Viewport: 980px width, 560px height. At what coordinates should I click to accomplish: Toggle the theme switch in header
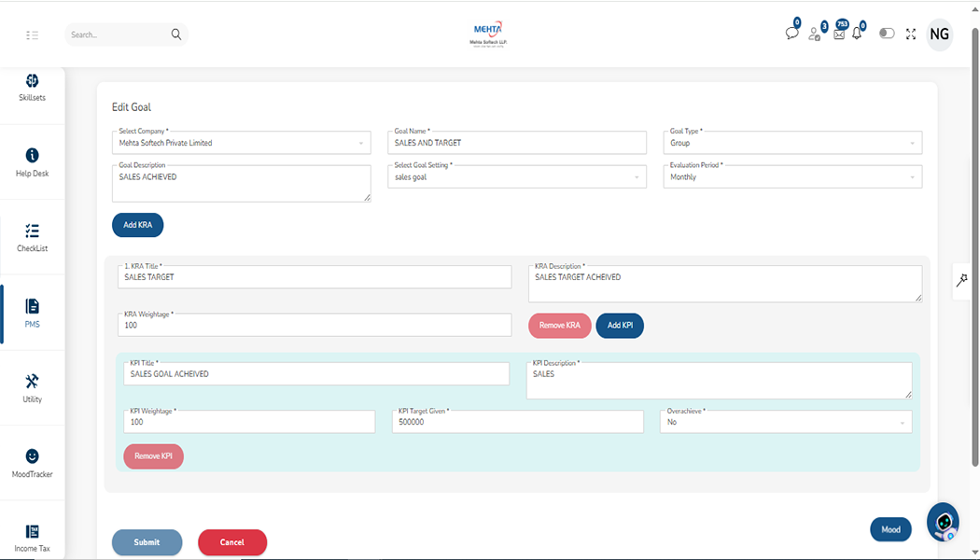[x=887, y=34]
